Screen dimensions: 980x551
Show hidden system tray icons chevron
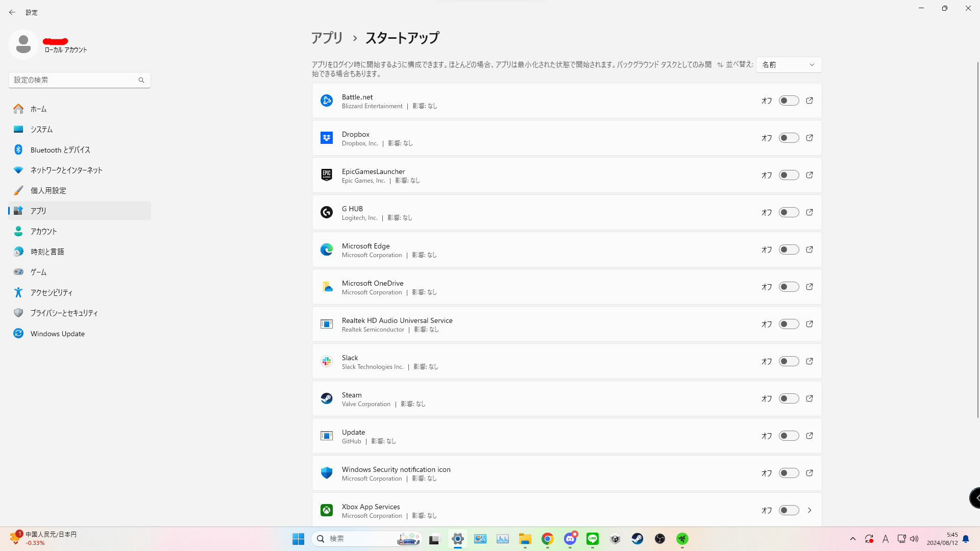[852, 539]
